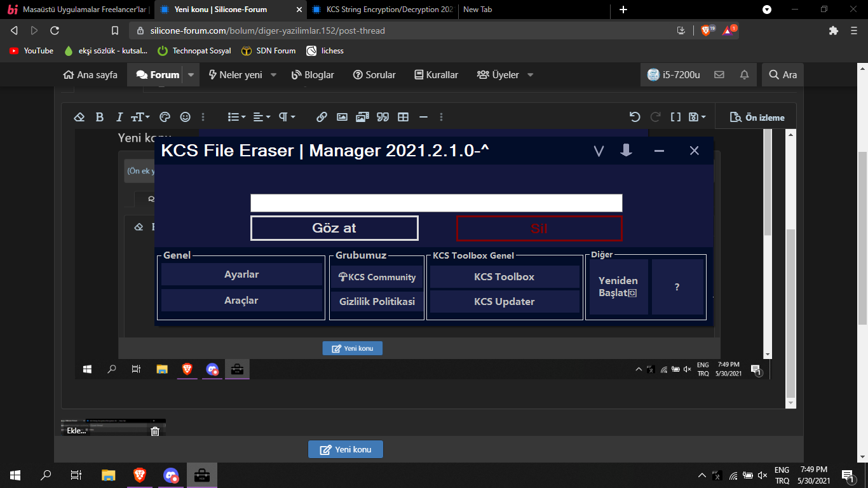Image resolution: width=868 pixels, height=488 pixels.
Task: Expand the Üyeler dropdown arrow
Action: [x=530, y=75]
